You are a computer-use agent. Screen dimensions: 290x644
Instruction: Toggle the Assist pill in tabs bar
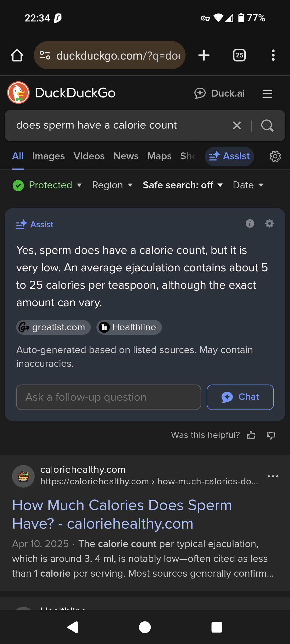click(229, 156)
